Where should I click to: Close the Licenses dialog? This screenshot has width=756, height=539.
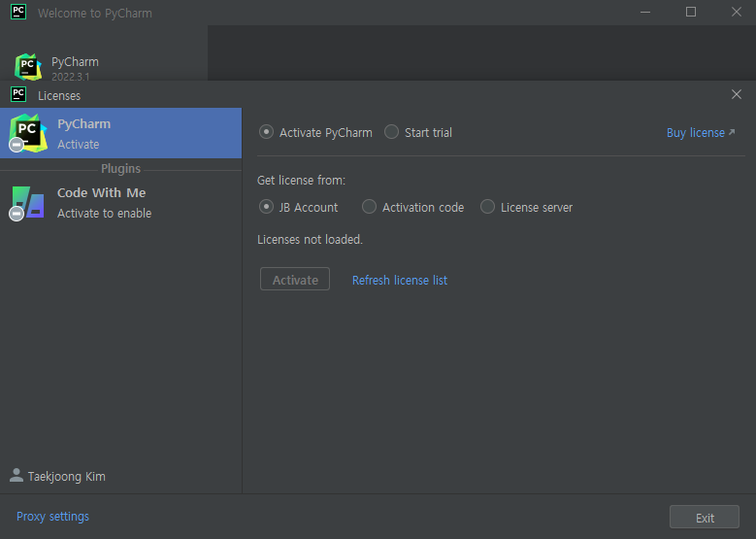tap(737, 94)
